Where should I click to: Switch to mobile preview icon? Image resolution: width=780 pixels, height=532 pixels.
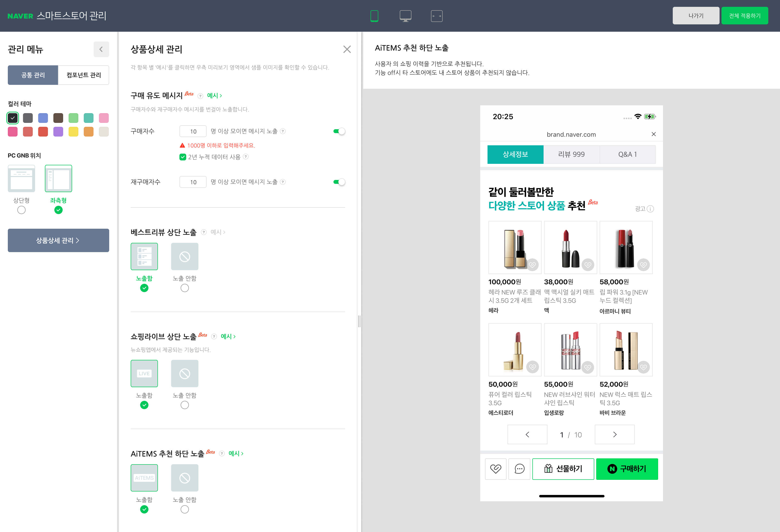point(374,16)
